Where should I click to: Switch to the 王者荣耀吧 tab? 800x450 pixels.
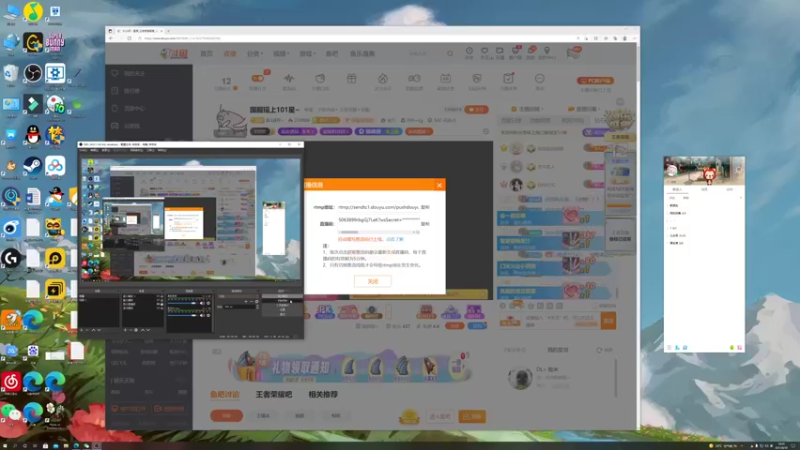[x=274, y=394]
